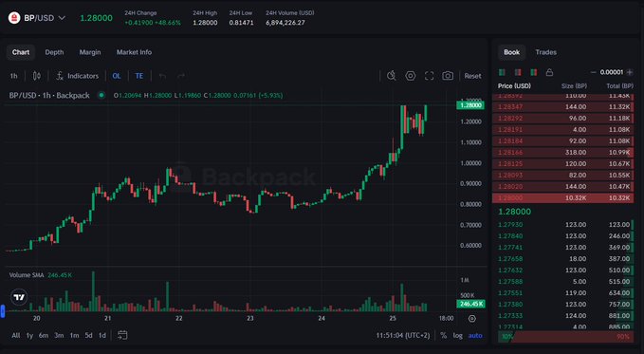Select the ask row at 1.28166
The image size is (644, 354).
coord(563,153)
